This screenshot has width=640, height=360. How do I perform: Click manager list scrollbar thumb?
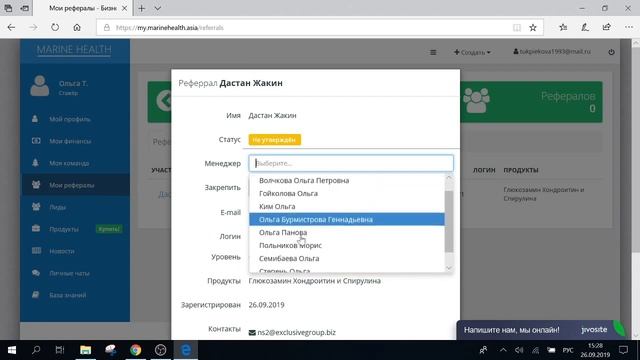(x=449, y=222)
